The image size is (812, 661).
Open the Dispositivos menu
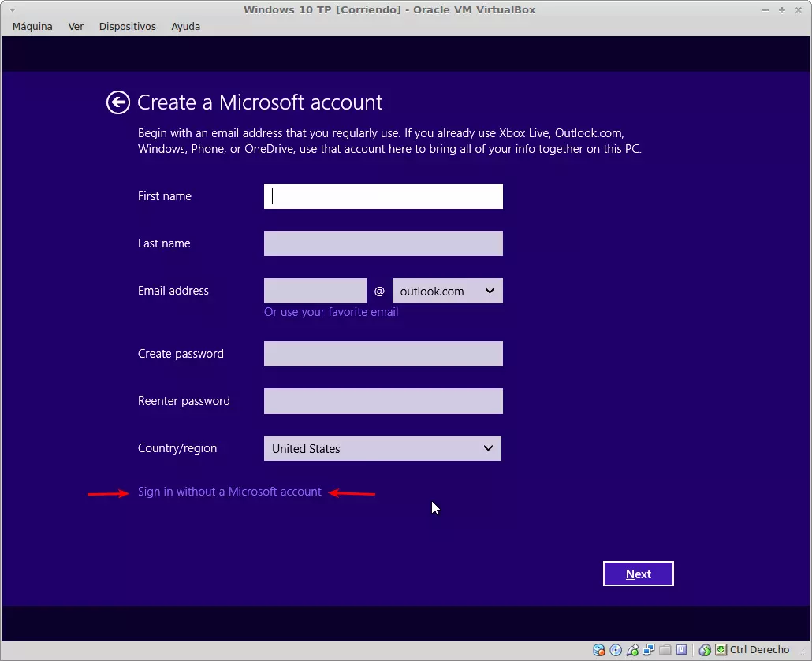point(127,26)
